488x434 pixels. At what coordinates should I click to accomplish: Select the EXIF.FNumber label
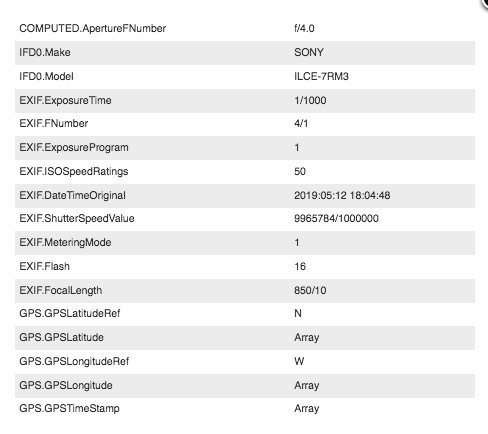click(54, 124)
